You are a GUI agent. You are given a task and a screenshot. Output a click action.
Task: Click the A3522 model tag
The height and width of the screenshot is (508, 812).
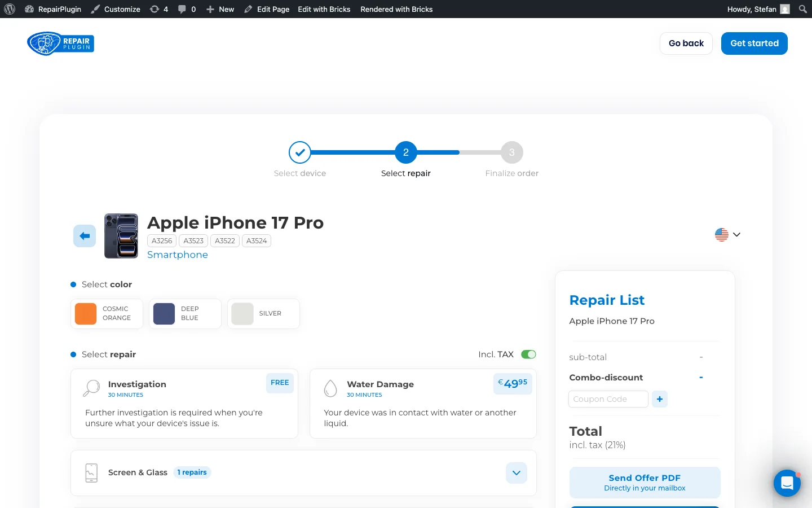(x=225, y=241)
